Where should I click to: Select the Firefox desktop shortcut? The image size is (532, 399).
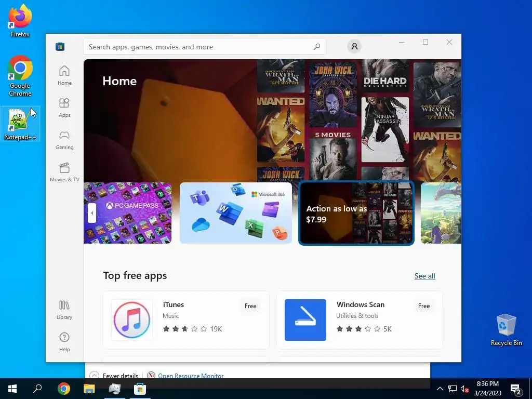20,21
